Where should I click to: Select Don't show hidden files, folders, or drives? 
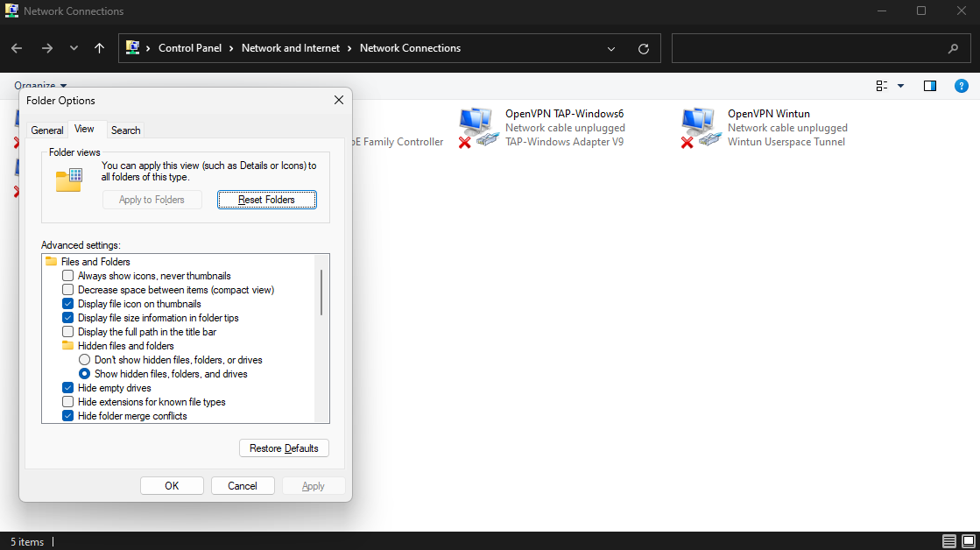pos(84,359)
